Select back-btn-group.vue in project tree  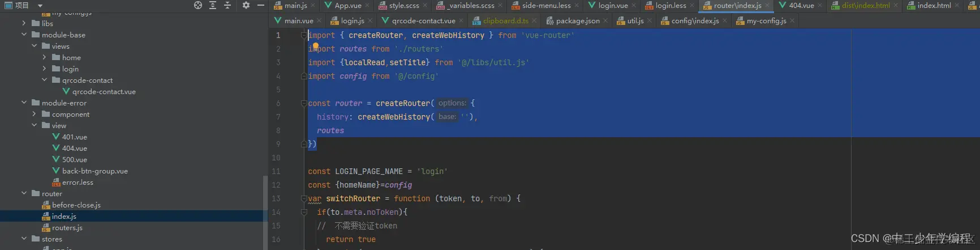pos(95,171)
